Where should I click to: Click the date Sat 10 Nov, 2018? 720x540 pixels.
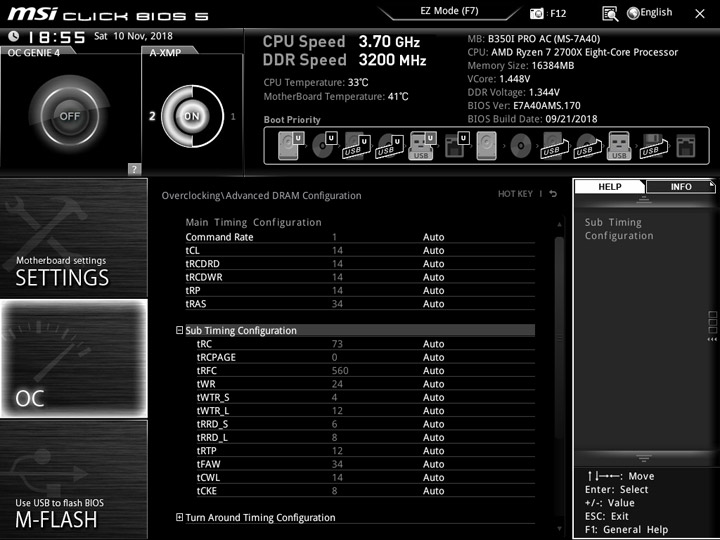[133, 36]
